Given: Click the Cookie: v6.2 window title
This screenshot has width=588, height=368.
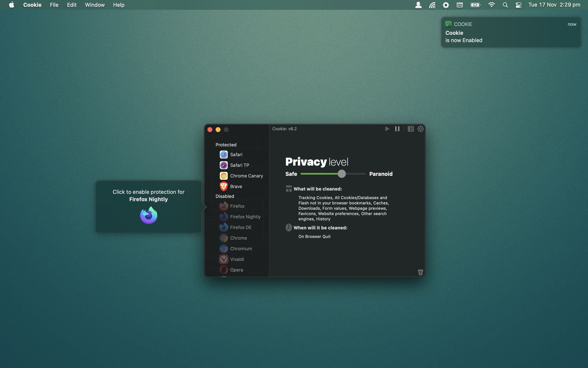Looking at the screenshot, I should pyautogui.click(x=284, y=129).
